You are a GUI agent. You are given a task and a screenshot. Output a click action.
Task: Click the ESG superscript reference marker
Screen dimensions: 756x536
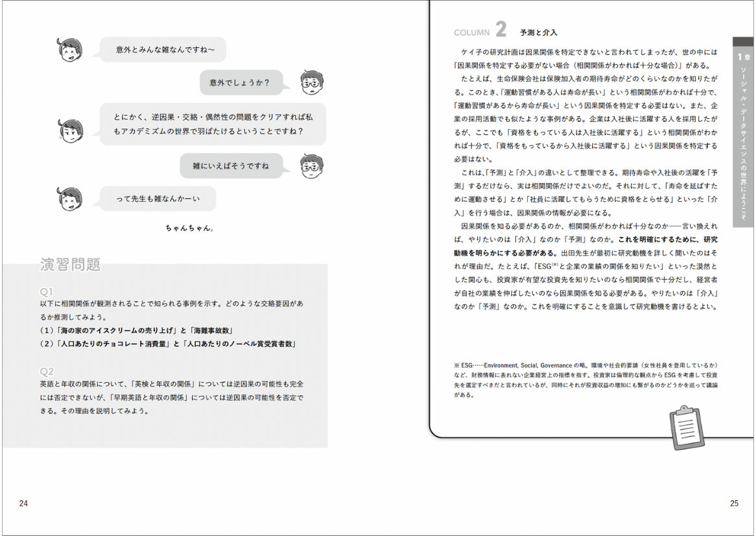(x=552, y=263)
